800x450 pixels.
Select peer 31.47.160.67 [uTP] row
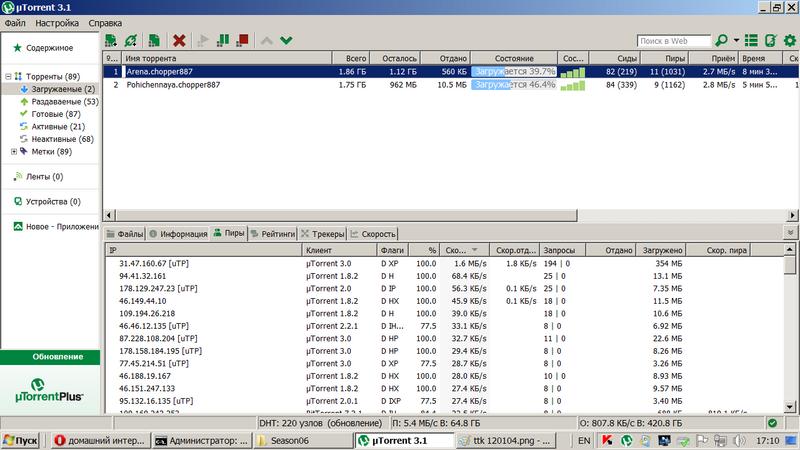pos(444,264)
